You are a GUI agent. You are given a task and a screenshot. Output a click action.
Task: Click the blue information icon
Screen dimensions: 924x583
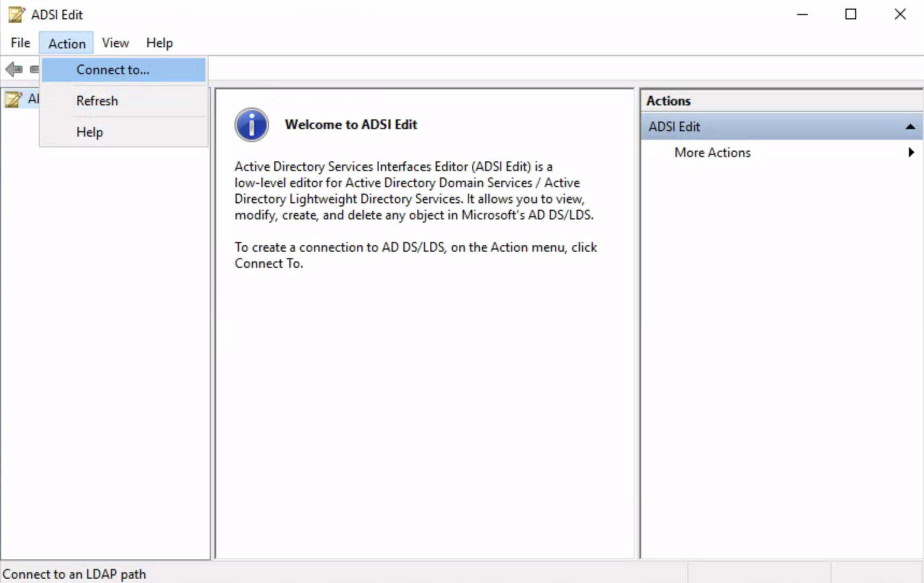pyautogui.click(x=251, y=125)
